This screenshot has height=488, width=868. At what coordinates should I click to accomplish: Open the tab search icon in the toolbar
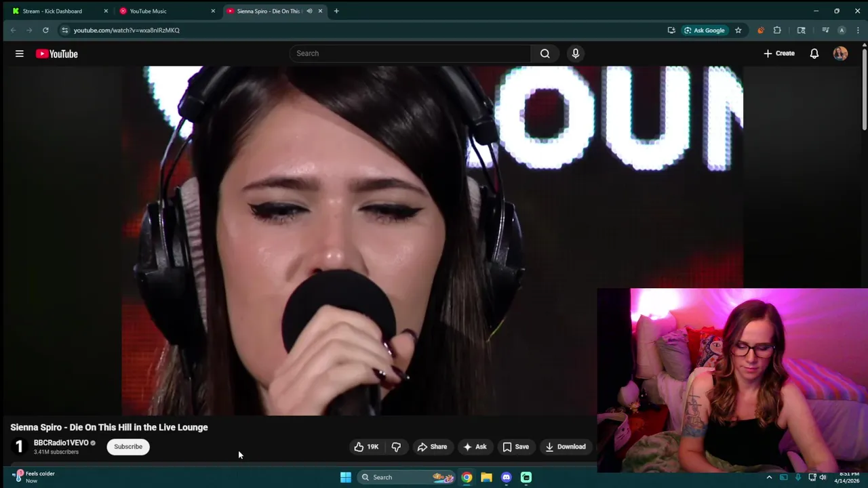(x=801, y=30)
